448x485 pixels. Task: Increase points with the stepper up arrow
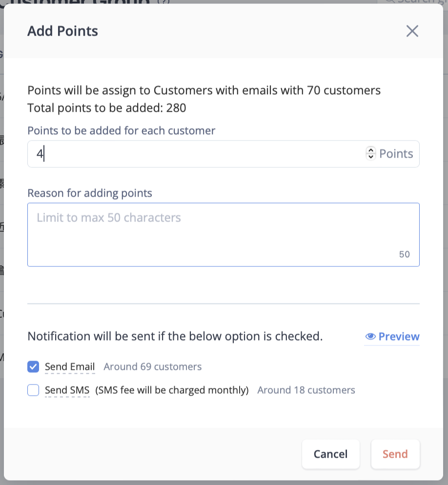point(371,150)
